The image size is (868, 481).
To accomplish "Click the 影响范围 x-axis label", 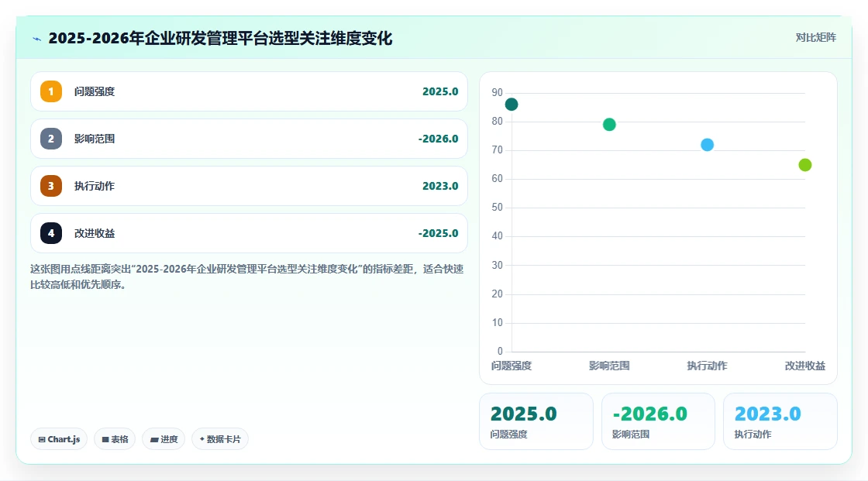I will point(609,366).
